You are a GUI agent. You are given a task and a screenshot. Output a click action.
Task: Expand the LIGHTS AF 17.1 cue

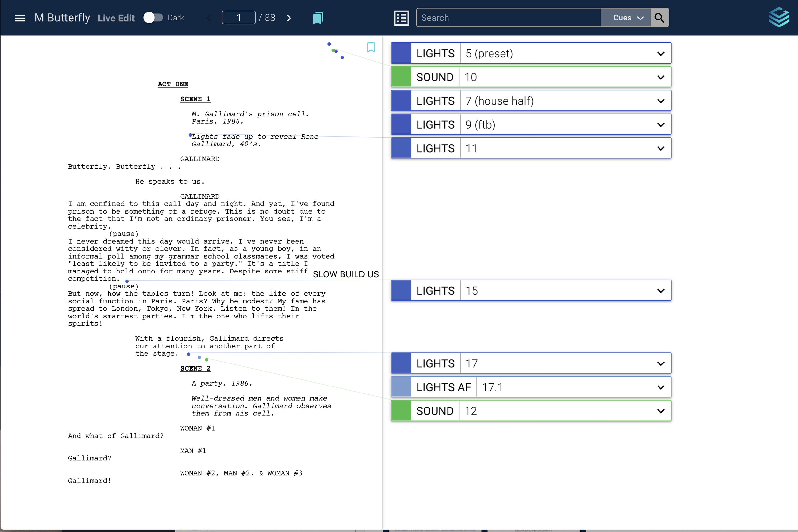660,387
